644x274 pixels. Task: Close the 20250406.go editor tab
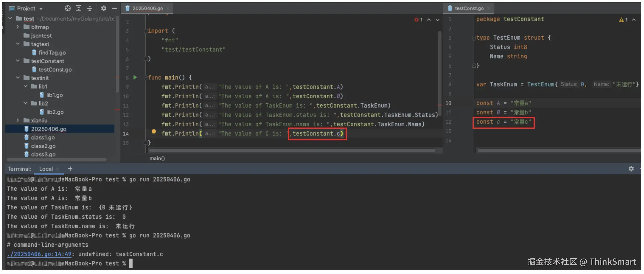click(x=168, y=8)
